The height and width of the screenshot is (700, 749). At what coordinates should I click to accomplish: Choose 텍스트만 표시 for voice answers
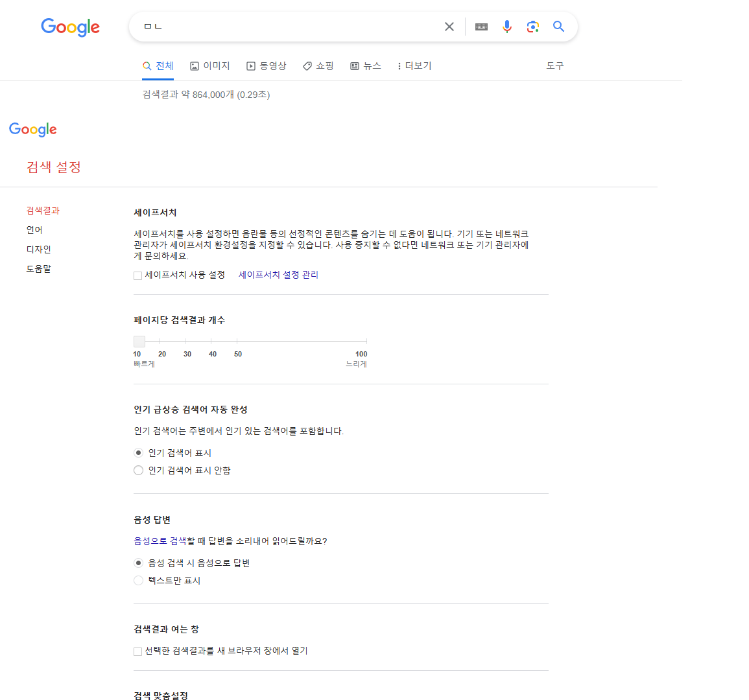[x=138, y=580]
